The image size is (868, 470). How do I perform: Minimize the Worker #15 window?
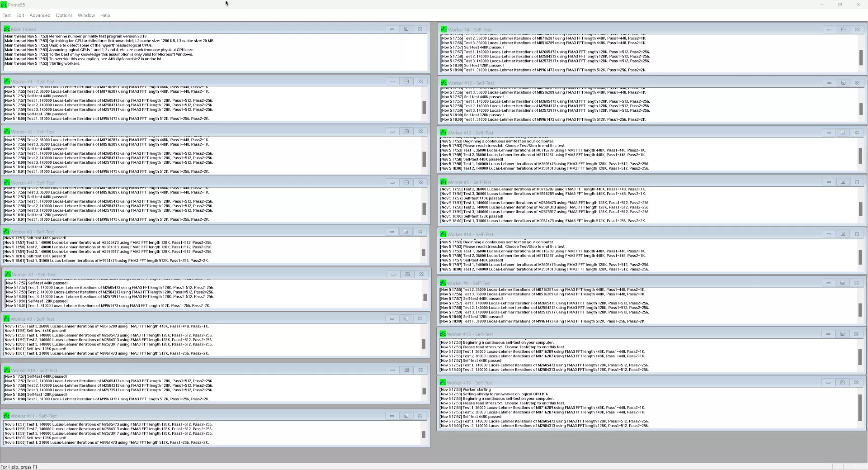[x=828, y=334]
